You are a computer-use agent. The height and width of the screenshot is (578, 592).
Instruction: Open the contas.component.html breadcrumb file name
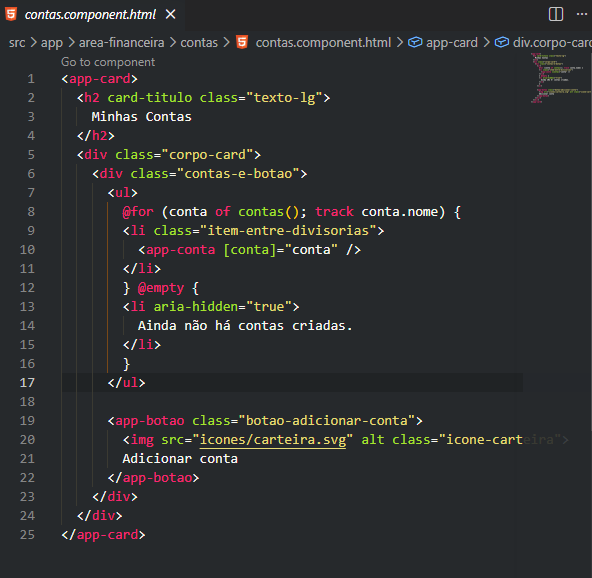point(323,43)
